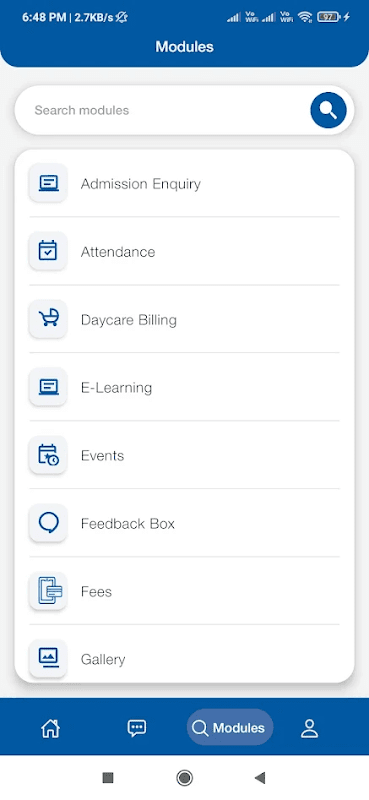The height and width of the screenshot is (800, 369).
Task: Tap the Feedback Box speech bubble icon
Action: 48,523
